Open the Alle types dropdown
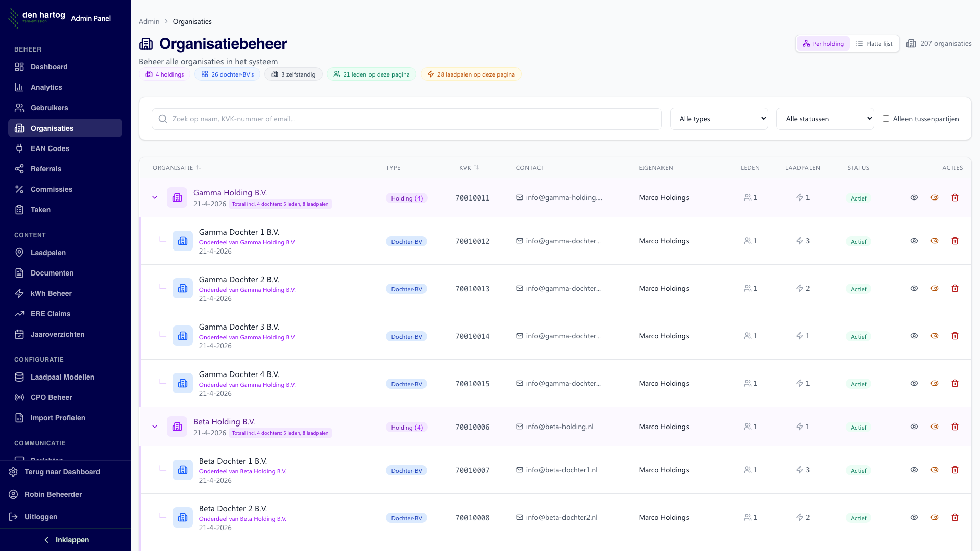 point(719,119)
